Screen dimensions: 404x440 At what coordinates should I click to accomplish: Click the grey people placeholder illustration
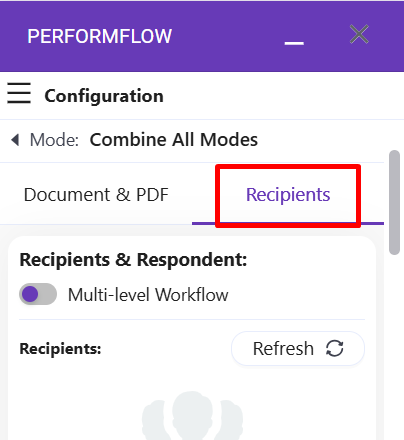192,415
